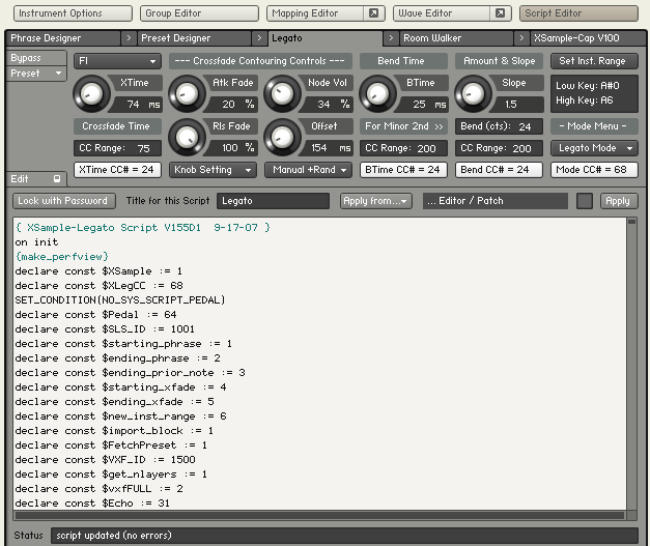Click the script Title field containing Legato
This screenshot has height=546, width=650.
coord(273,201)
